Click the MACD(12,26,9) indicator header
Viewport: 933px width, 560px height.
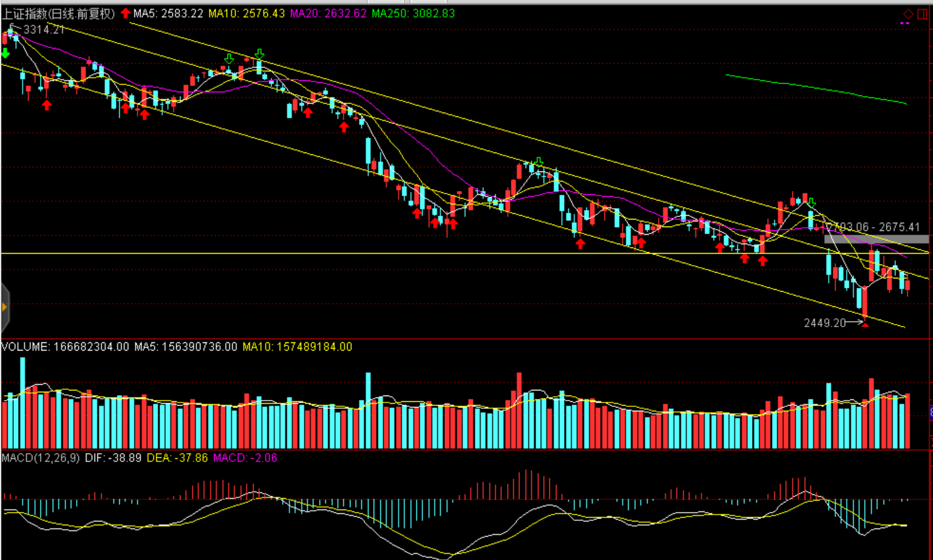(x=41, y=457)
